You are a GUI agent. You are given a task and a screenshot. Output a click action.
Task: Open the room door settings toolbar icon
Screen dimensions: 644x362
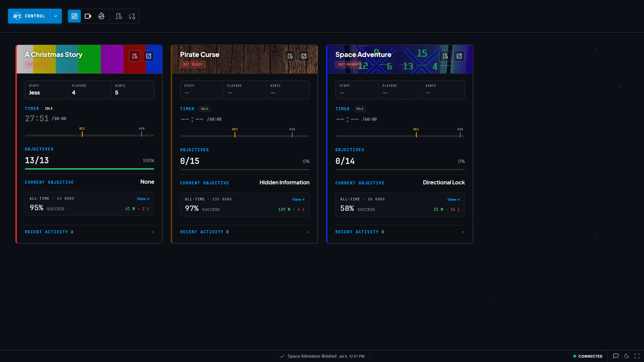coord(119,16)
